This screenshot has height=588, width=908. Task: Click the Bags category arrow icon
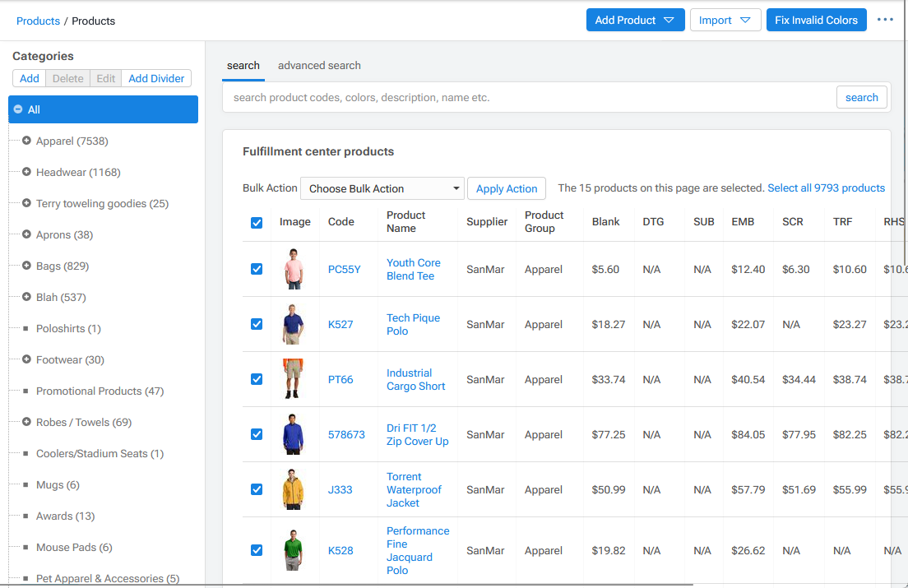click(x=26, y=266)
